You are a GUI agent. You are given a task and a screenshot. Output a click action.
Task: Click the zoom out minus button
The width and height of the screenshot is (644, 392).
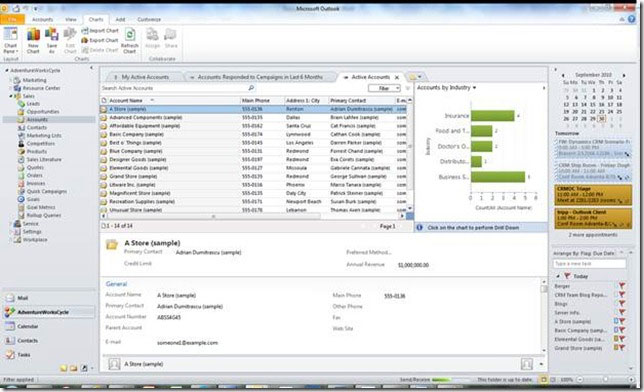pyautogui.click(x=580, y=380)
